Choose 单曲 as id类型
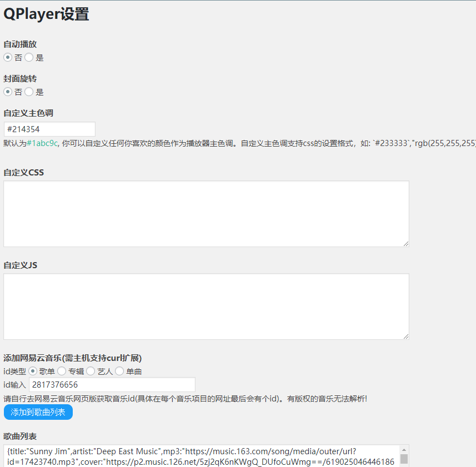Image resolution: width=476 pixels, height=467 pixels. [119, 371]
